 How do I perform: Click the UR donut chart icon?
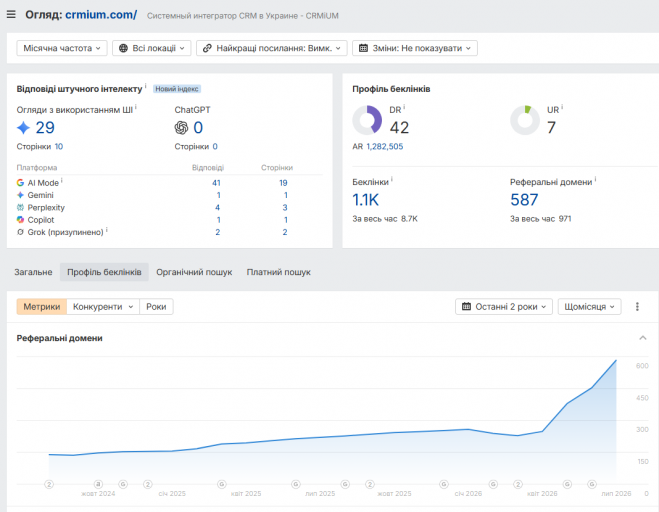pos(525,120)
